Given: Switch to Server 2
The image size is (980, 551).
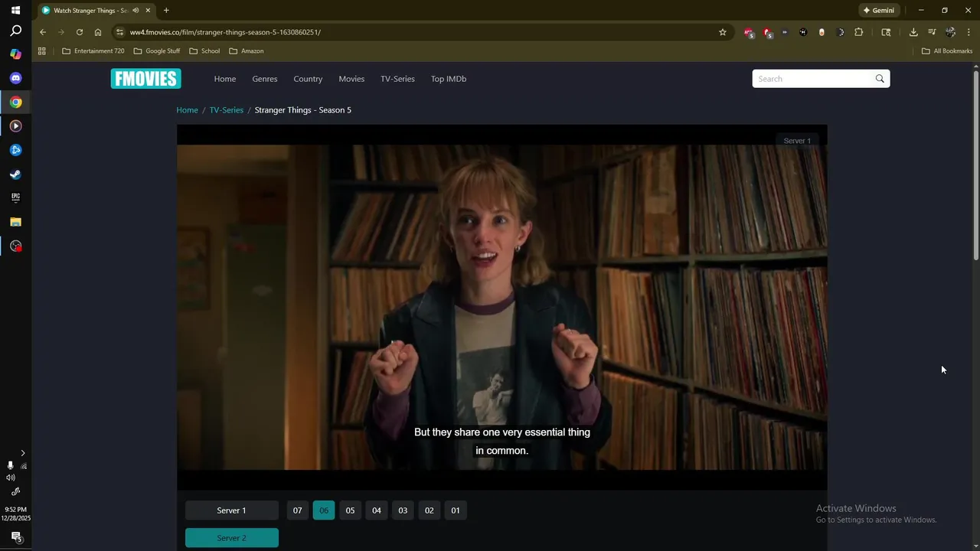Looking at the screenshot, I should pyautogui.click(x=232, y=538).
